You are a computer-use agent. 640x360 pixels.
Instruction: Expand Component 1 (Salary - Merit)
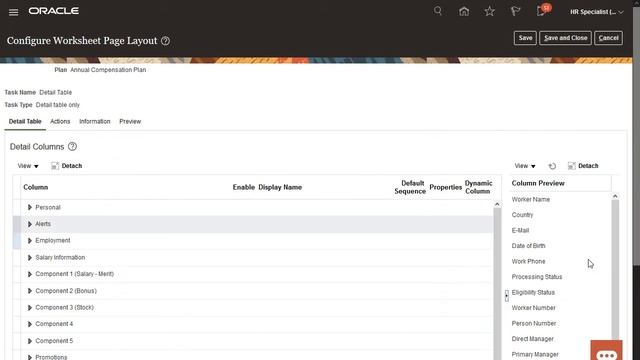coord(29,274)
